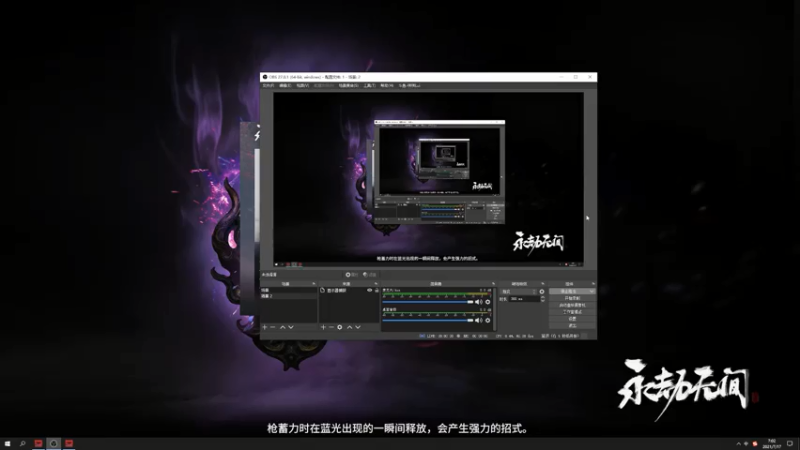Image resolution: width=800 pixels, height=450 pixels.
Task: Open the View menu in OBS
Action: tap(303, 86)
